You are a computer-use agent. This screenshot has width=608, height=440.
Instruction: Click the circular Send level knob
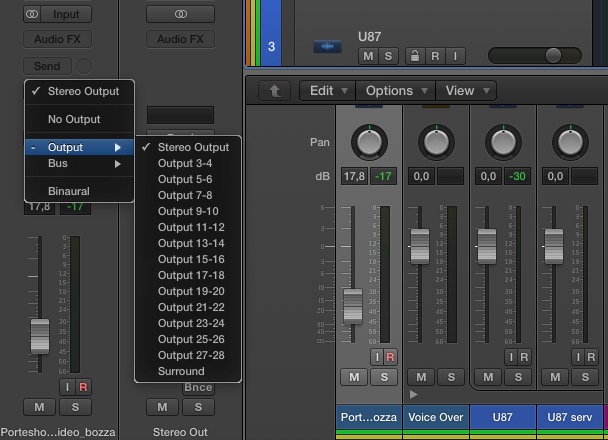pyautogui.click(x=84, y=66)
